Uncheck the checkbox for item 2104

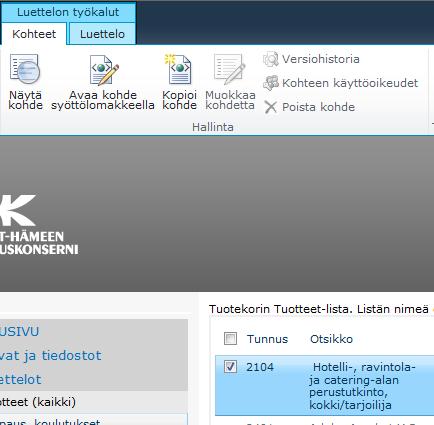tap(230, 367)
